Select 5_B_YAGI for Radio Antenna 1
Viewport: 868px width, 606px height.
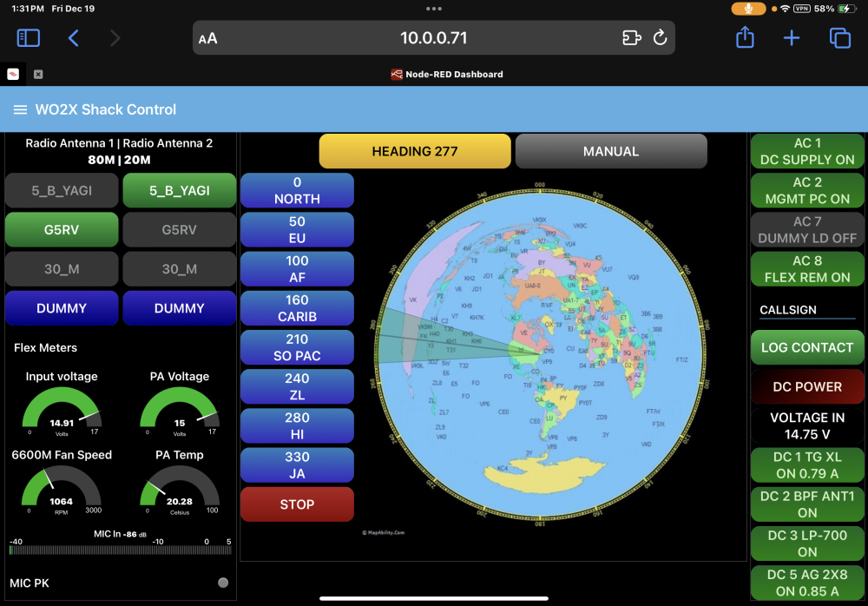pyautogui.click(x=62, y=190)
